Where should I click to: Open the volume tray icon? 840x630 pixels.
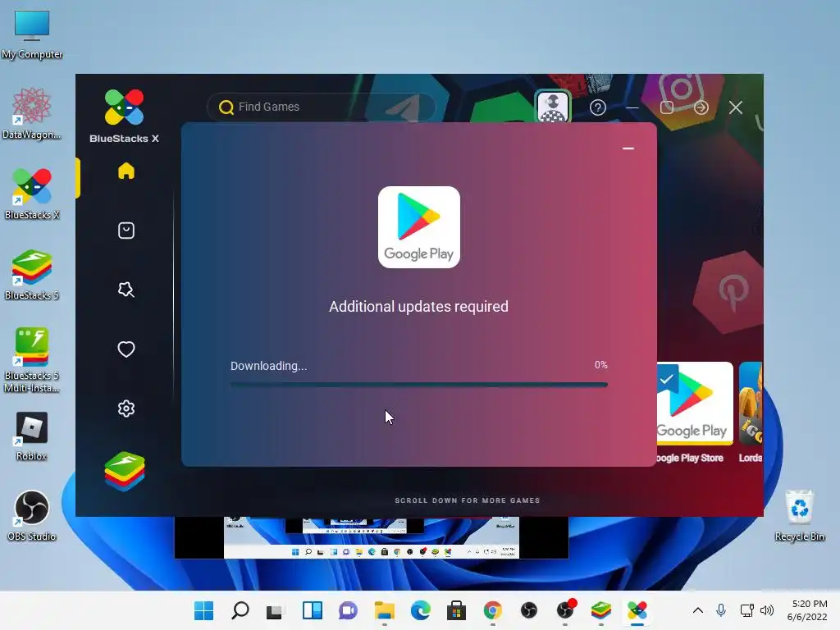tap(767, 610)
